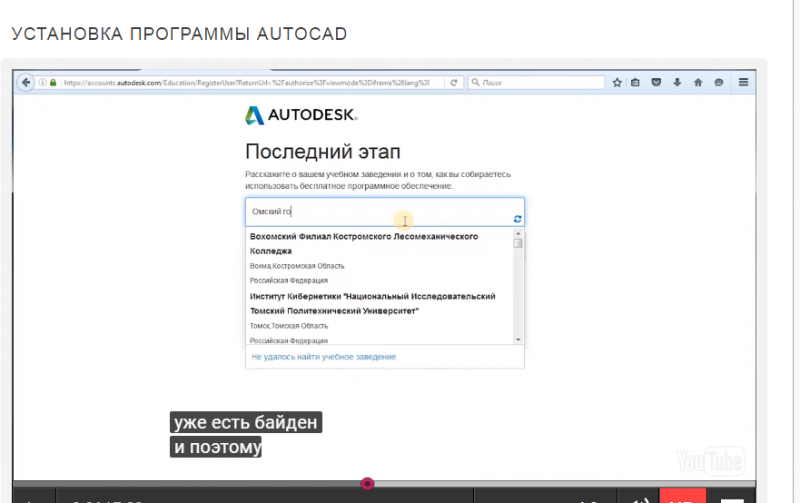Image resolution: width=800 pixels, height=503 pixels.
Task: Click the green padlock security icon
Action: (53, 82)
